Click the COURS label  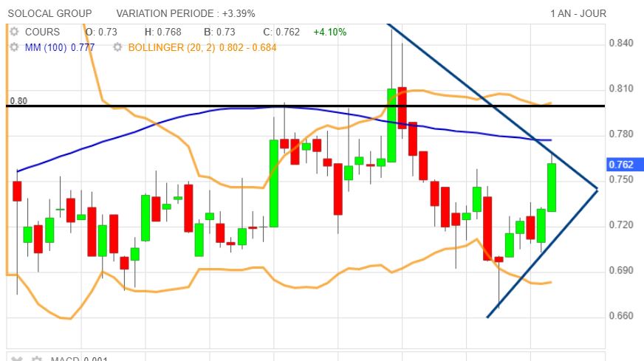click(42, 32)
